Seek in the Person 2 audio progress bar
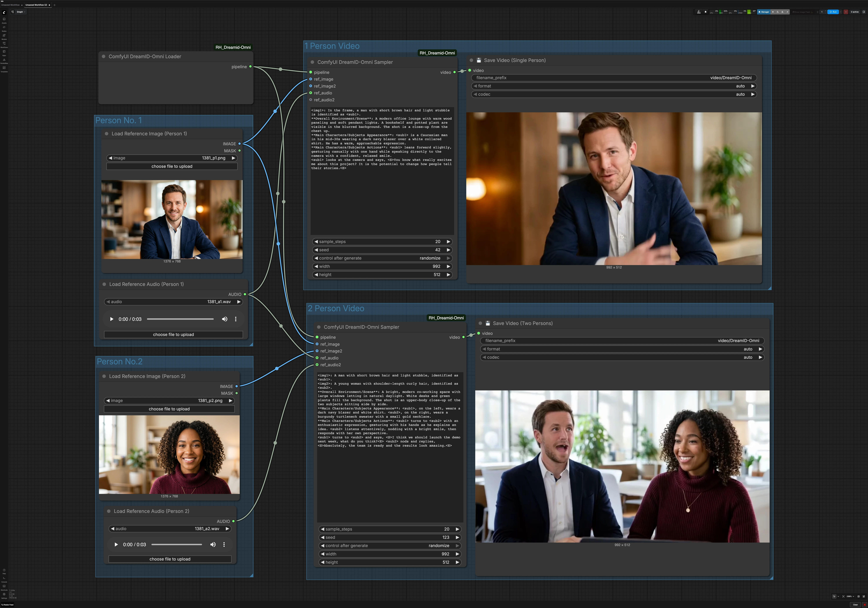Screen dimensions: 868x608 (176, 544)
